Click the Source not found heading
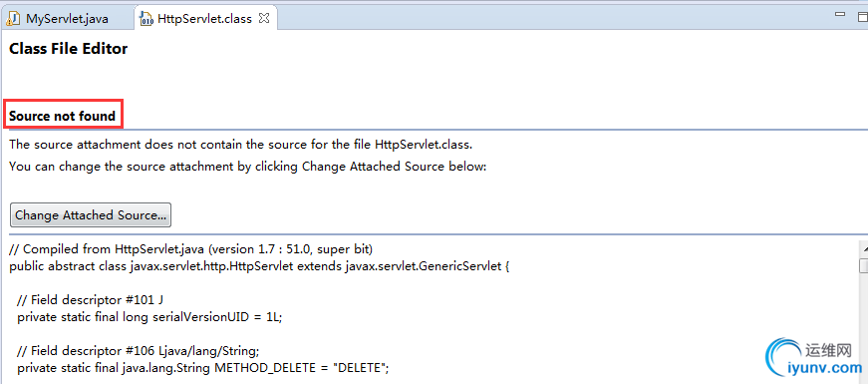The height and width of the screenshot is (384, 868). tap(63, 117)
